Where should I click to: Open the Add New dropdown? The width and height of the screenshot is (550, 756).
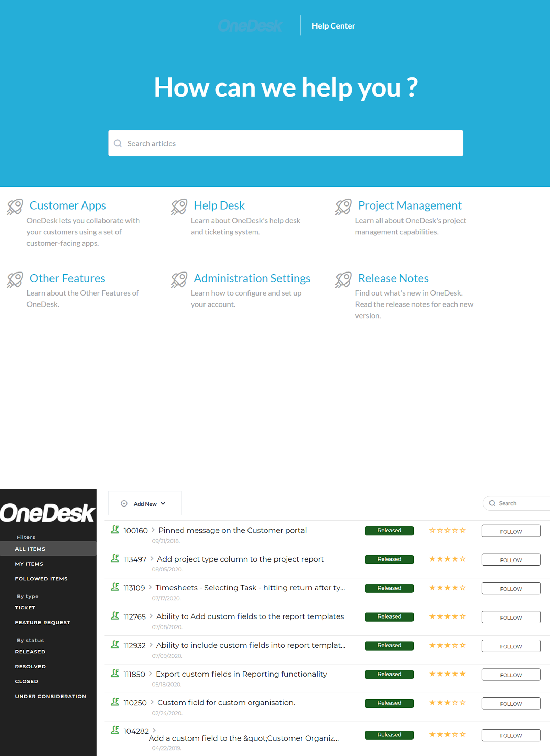pyautogui.click(x=145, y=503)
